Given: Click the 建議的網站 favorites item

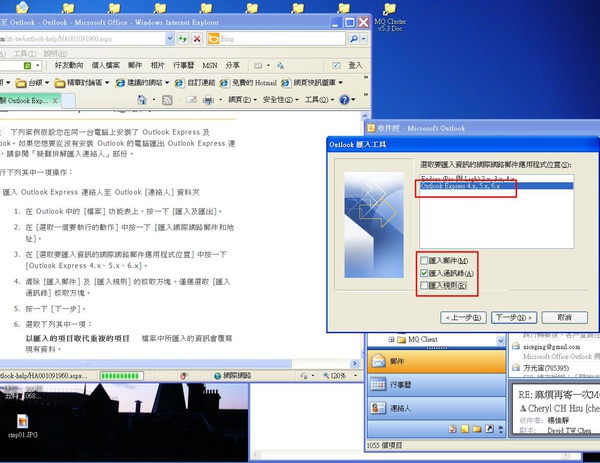Looking at the screenshot, I should tap(143, 83).
